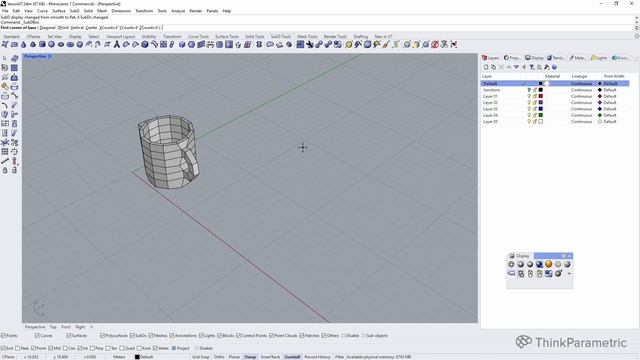
Task: Uncheck the Curves selection filter
Action: click(x=37, y=336)
